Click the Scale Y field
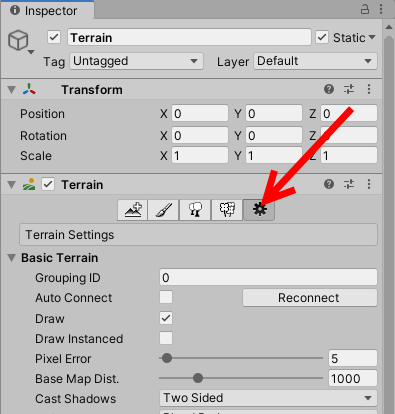This screenshot has height=414, width=395. pyautogui.click(x=274, y=155)
